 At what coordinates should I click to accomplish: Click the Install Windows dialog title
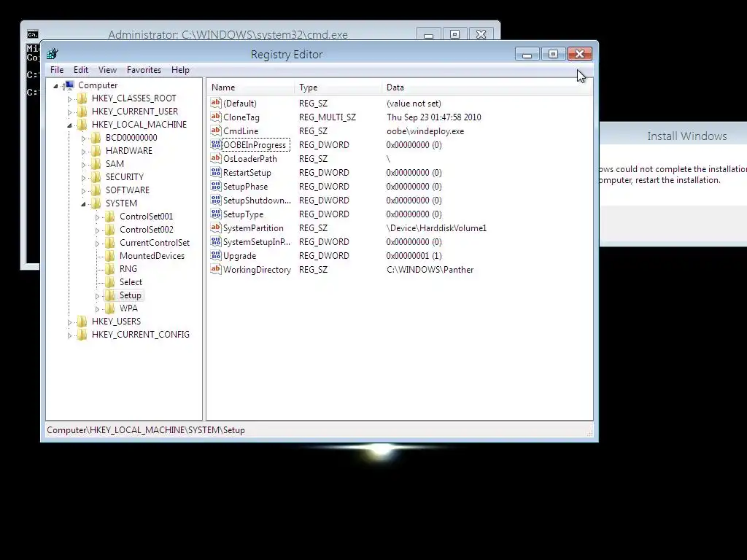[x=686, y=136]
